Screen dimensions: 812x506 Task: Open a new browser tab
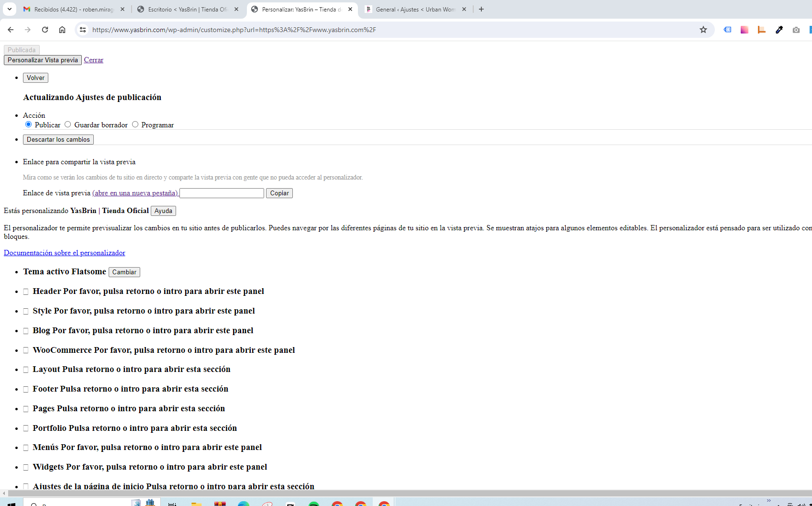(x=481, y=9)
